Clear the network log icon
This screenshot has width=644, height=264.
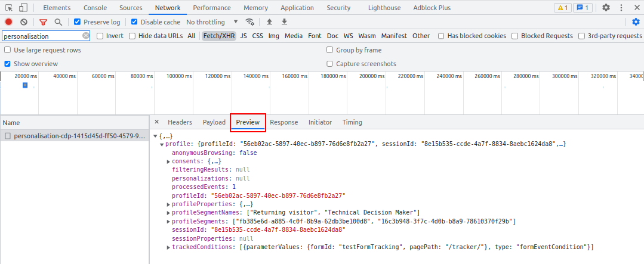[24, 21]
